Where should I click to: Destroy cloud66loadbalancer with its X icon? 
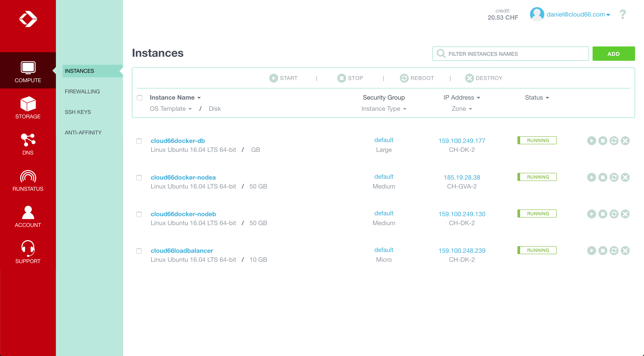click(x=625, y=251)
